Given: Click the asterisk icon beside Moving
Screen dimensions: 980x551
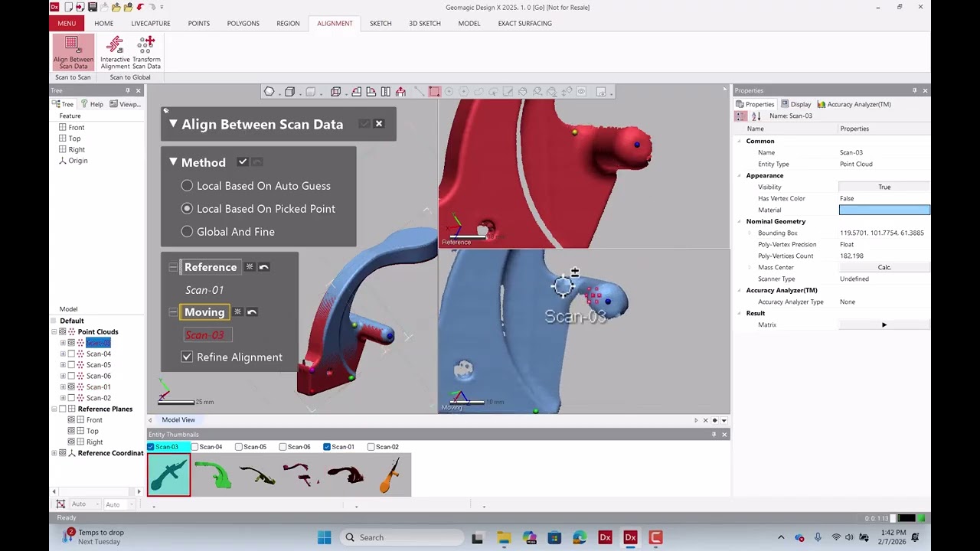Looking at the screenshot, I should click(237, 312).
